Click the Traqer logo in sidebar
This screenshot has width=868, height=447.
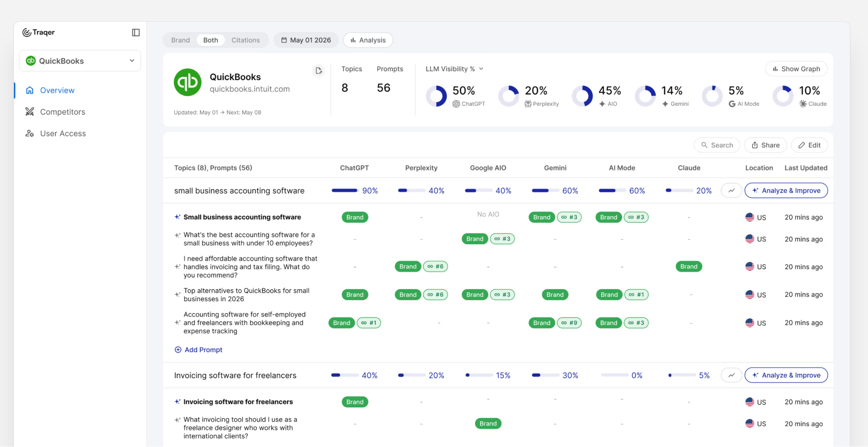tap(39, 32)
